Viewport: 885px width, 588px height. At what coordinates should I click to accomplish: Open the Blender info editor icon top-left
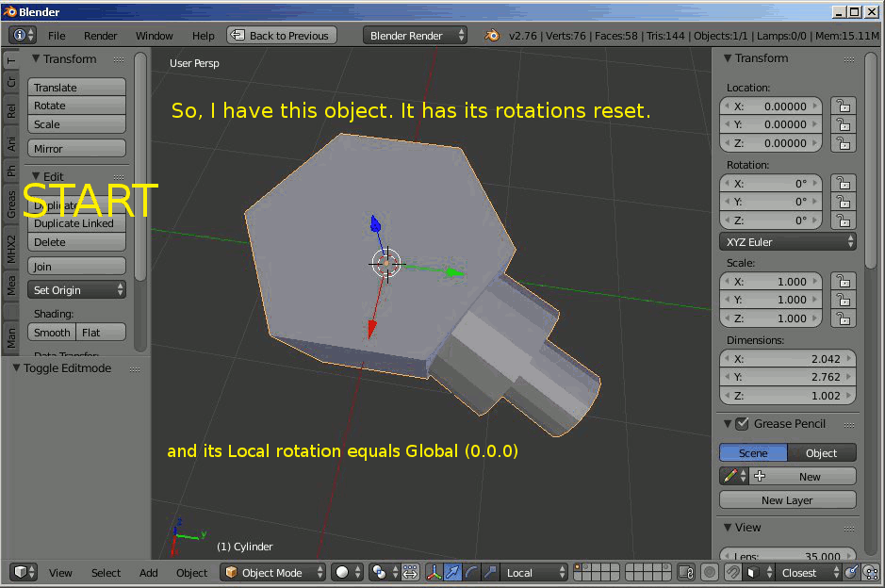(x=19, y=35)
